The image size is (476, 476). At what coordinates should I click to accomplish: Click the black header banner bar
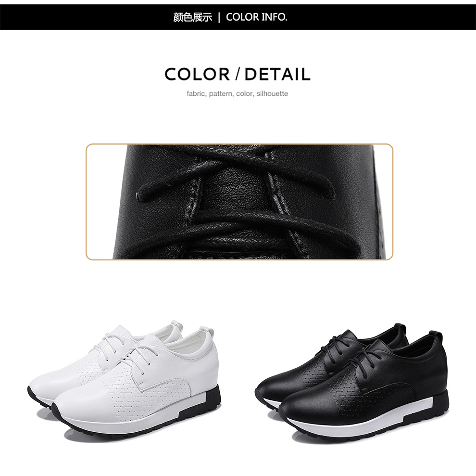point(238,17)
